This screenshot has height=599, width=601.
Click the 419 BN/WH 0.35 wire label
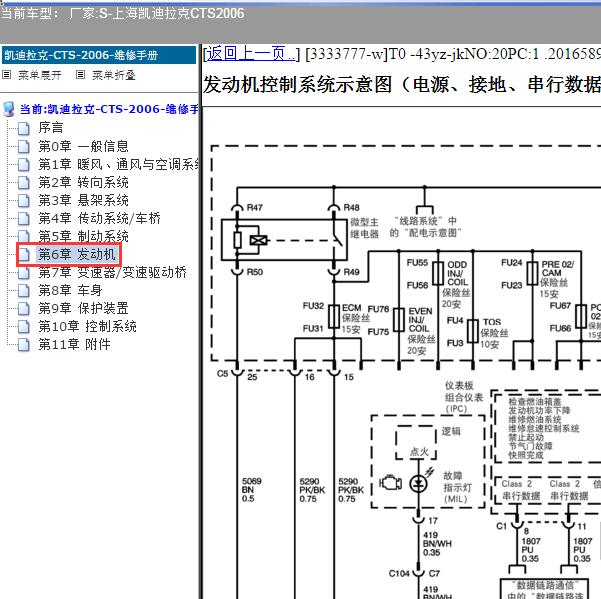coord(437,543)
